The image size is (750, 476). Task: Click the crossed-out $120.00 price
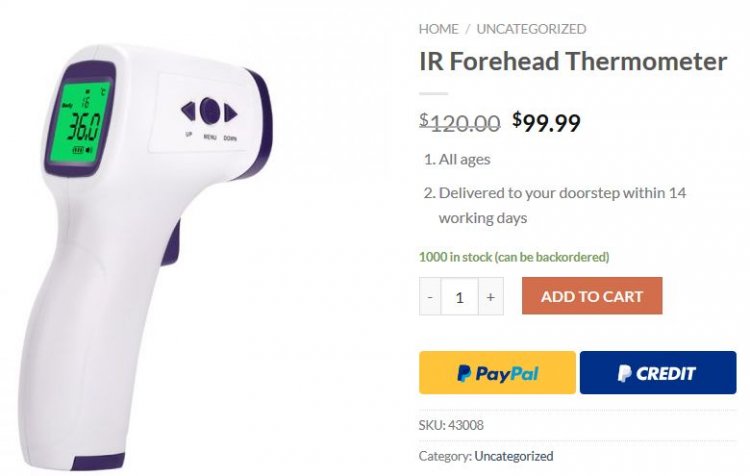pyautogui.click(x=459, y=123)
